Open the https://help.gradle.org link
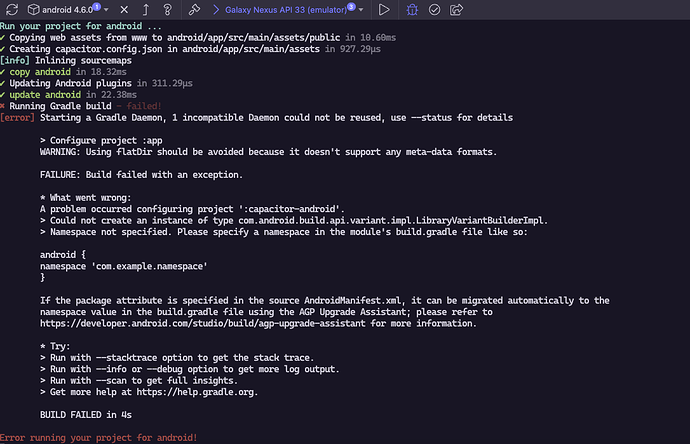Image resolution: width=690 pixels, height=444 pixels. click(195, 392)
